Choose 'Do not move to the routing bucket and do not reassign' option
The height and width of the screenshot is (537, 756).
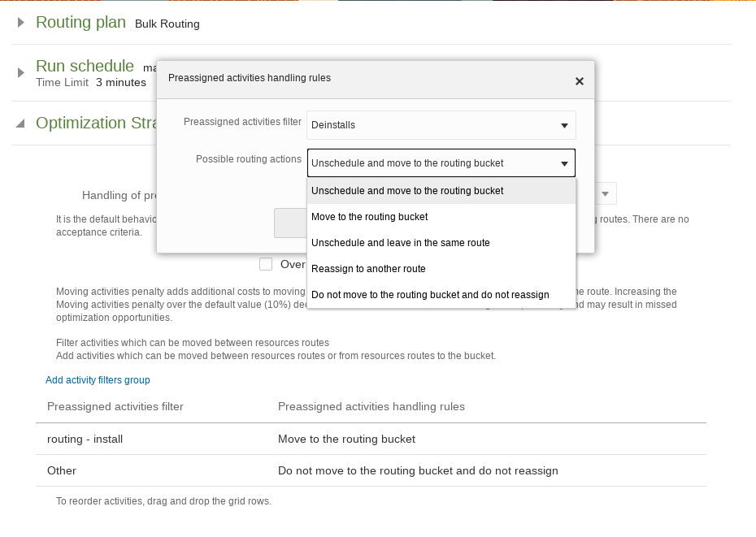click(430, 295)
